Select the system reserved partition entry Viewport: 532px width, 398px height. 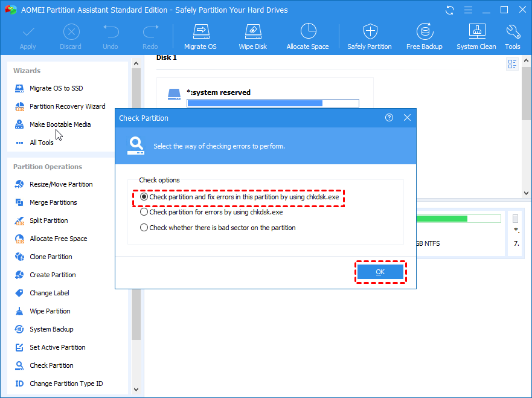tap(219, 92)
